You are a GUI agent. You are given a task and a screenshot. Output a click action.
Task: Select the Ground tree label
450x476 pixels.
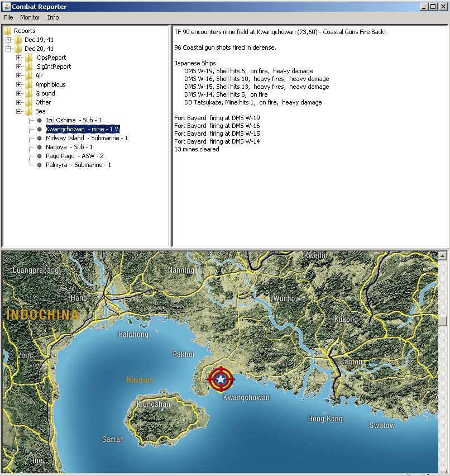[x=45, y=93]
